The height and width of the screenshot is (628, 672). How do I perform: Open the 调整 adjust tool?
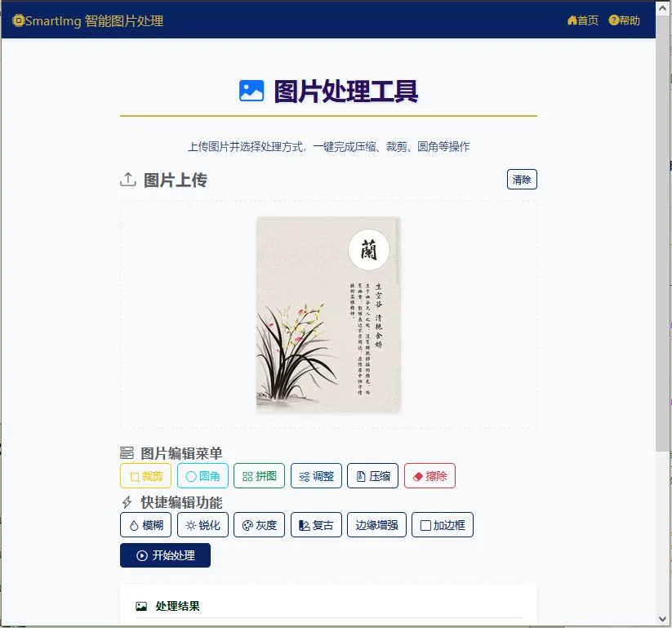[316, 475]
